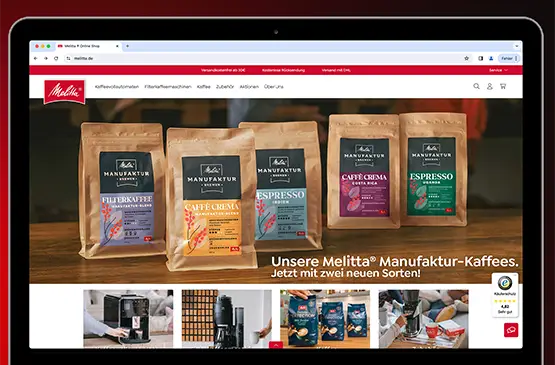
Task: Select the Kaffee navigation item
Action: [x=204, y=86]
